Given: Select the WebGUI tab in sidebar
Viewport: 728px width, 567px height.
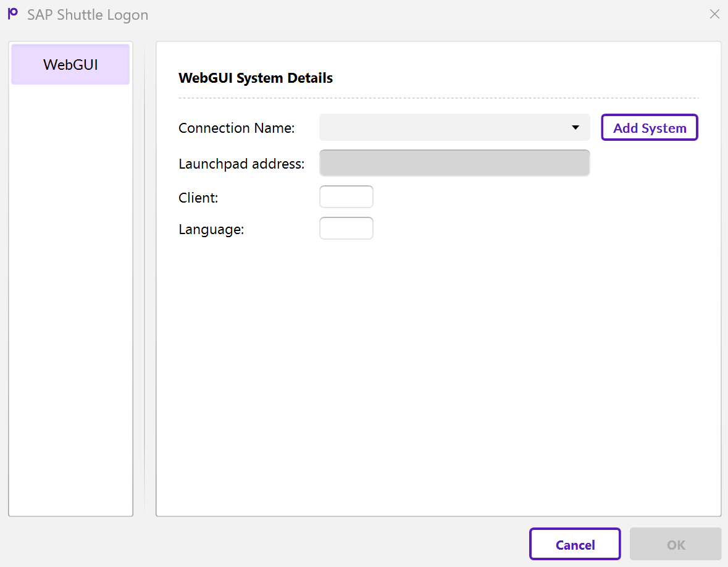Looking at the screenshot, I should (70, 64).
